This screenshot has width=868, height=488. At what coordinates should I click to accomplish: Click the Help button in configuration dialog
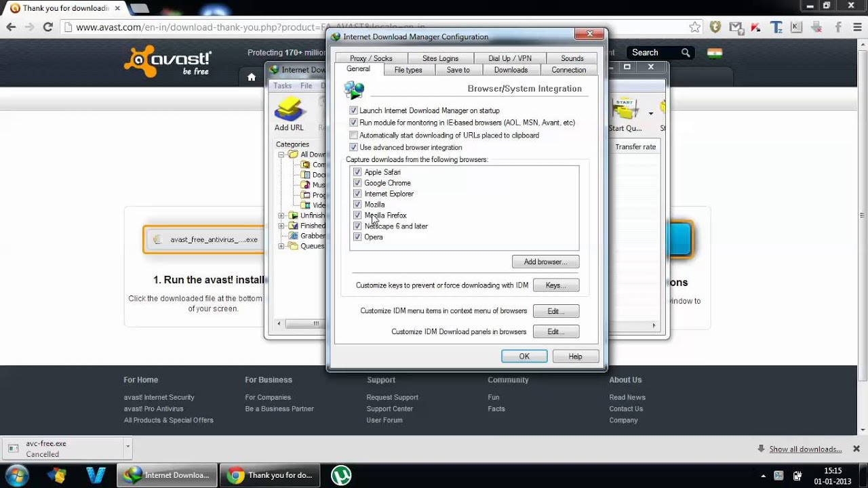click(x=575, y=357)
